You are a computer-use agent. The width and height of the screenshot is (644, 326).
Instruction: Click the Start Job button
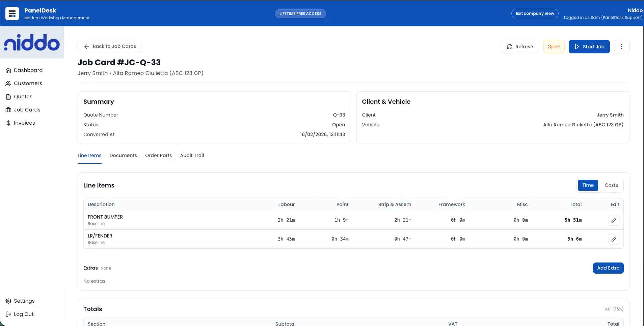click(589, 46)
